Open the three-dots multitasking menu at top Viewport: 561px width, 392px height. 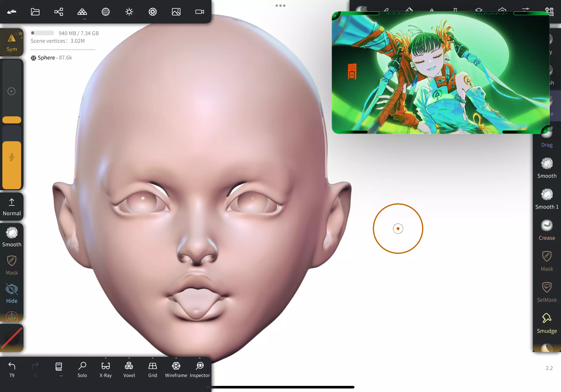(280, 5)
